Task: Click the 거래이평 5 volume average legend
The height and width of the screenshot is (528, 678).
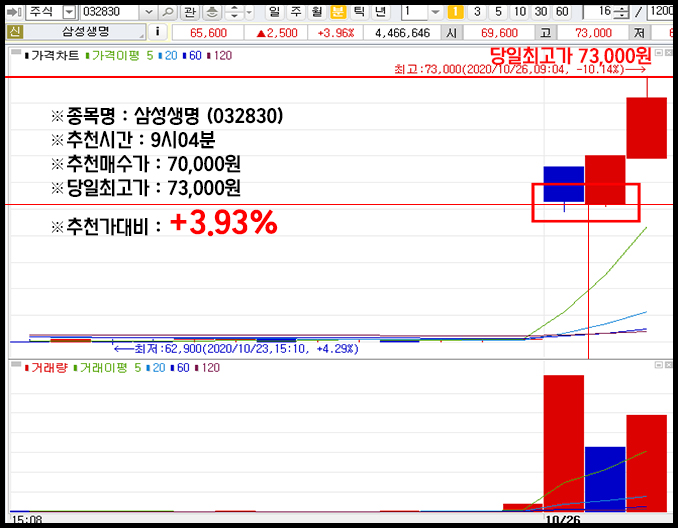Action: (x=108, y=368)
